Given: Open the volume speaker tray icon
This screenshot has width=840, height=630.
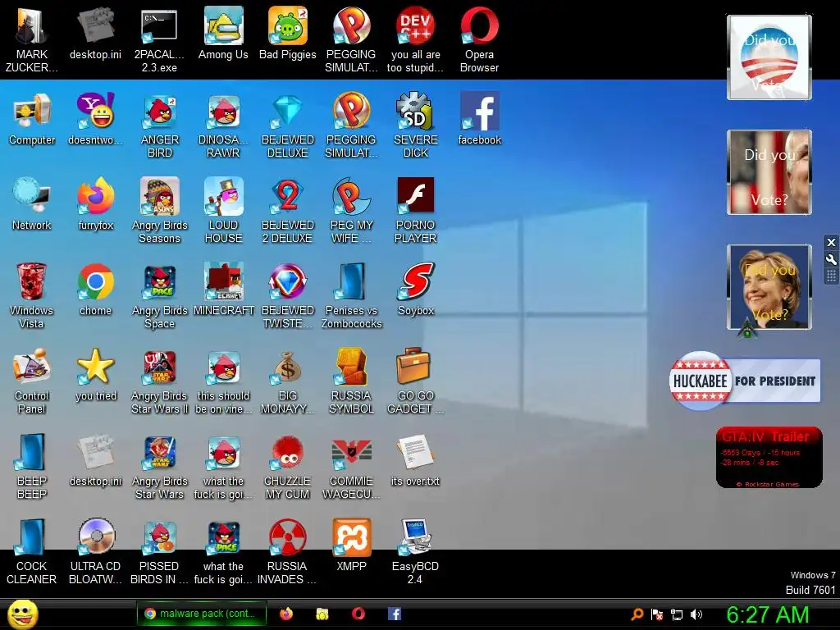Looking at the screenshot, I should 696,614.
